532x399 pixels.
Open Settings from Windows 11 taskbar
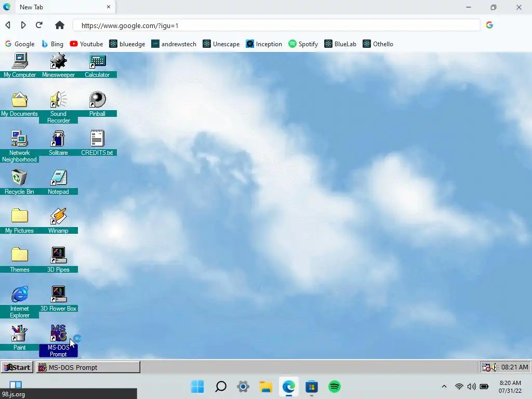tap(243, 387)
